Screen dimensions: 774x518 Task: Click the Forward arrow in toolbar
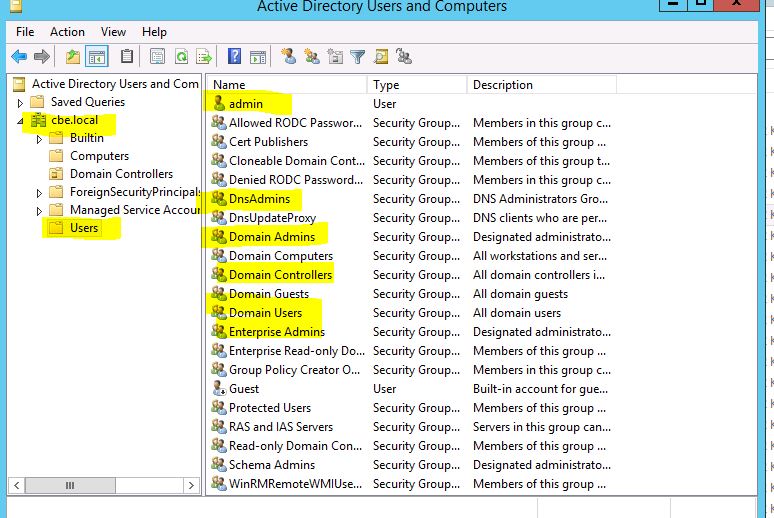42,57
